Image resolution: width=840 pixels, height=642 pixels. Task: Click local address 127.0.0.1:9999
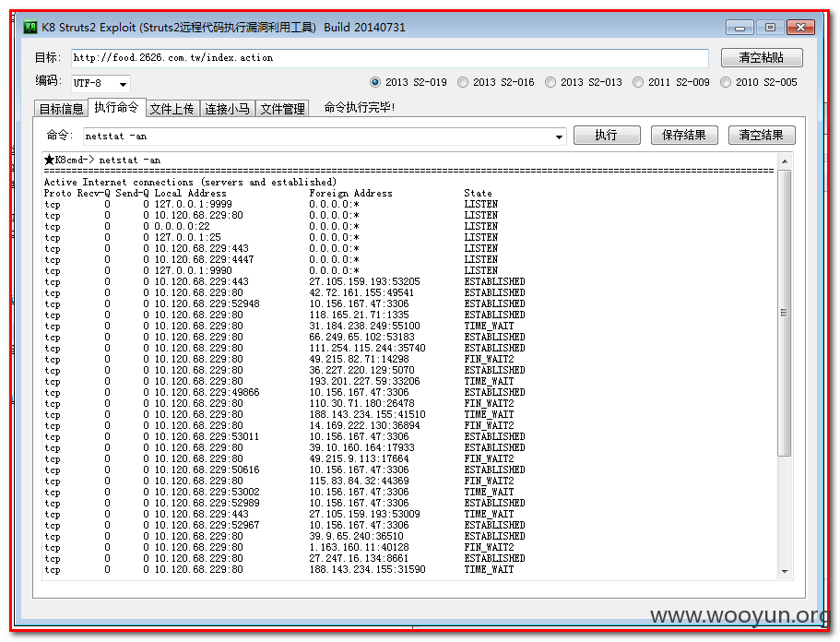click(x=194, y=204)
